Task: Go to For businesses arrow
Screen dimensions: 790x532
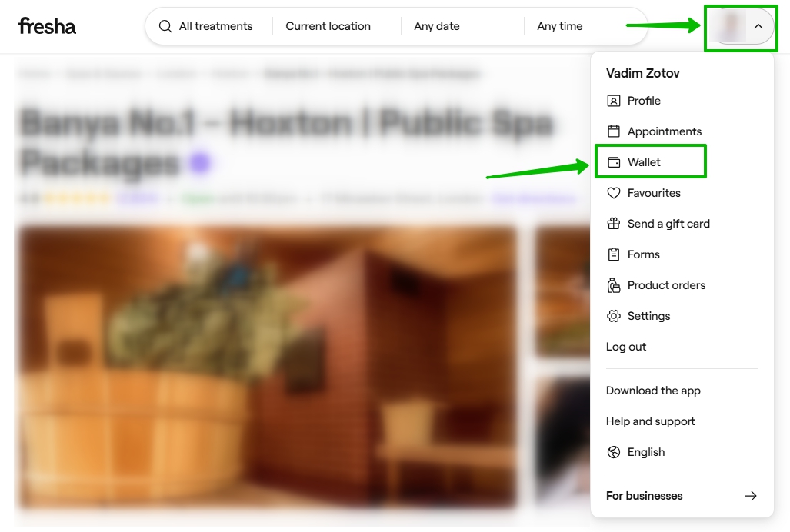Action: (x=751, y=496)
